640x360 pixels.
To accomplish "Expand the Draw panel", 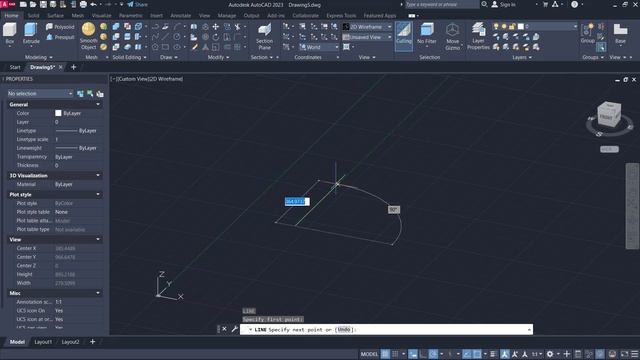I will [169, 57].
